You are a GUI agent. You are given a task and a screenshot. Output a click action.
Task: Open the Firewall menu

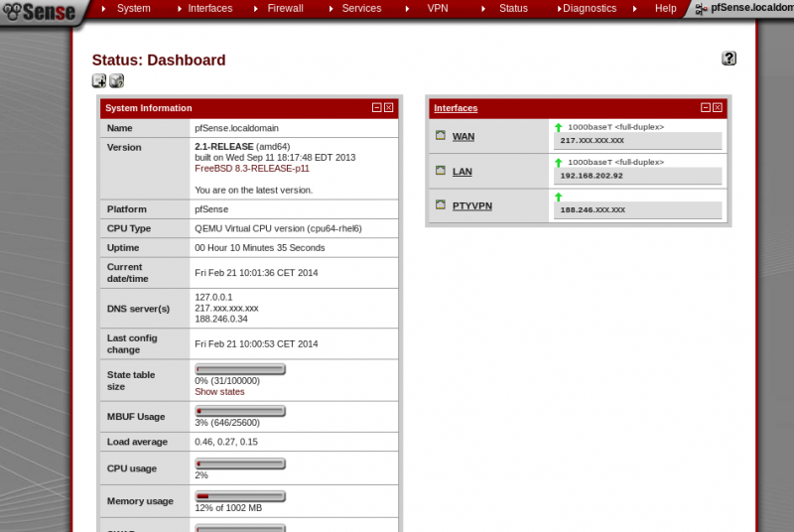285,8
